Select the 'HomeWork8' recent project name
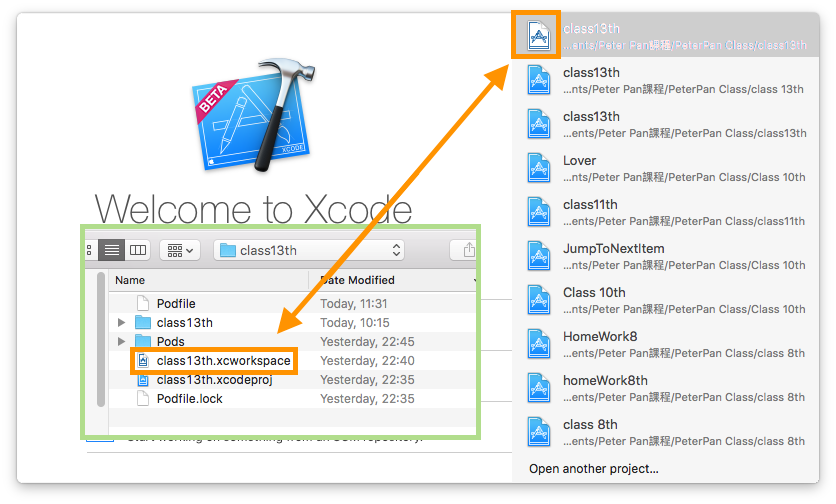This screenshot has height=504, width=836. (600, 337)
